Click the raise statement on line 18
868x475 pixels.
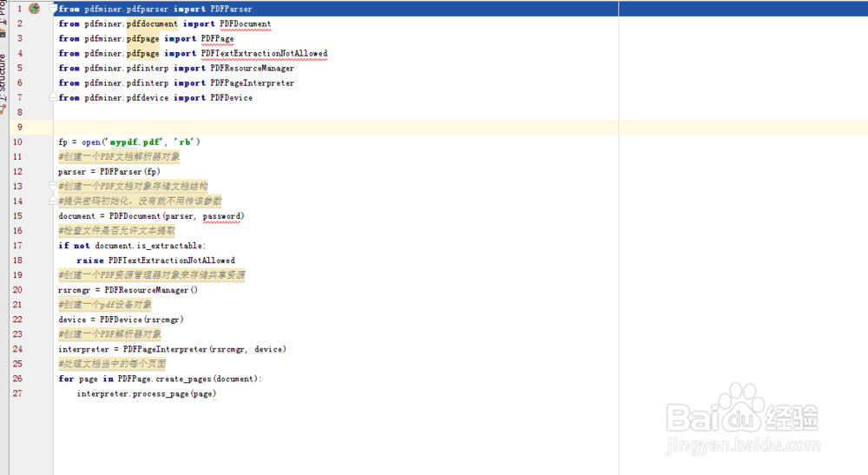tap(155, 261)
